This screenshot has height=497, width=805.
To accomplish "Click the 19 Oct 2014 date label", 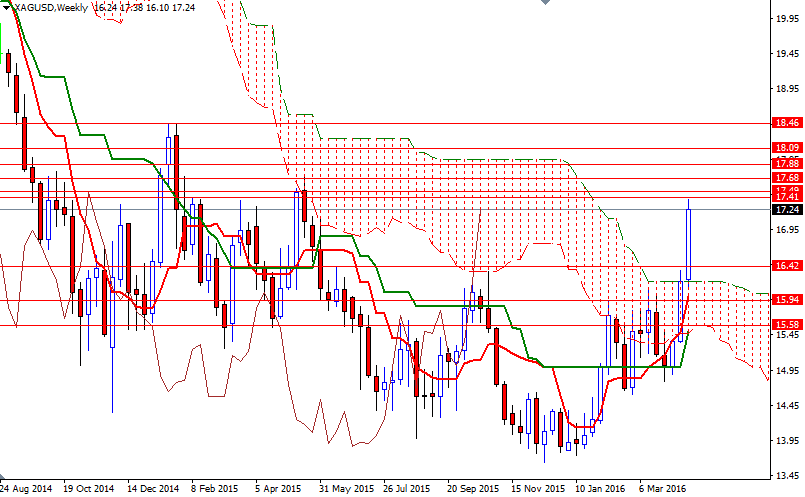I will pos(88,488).
